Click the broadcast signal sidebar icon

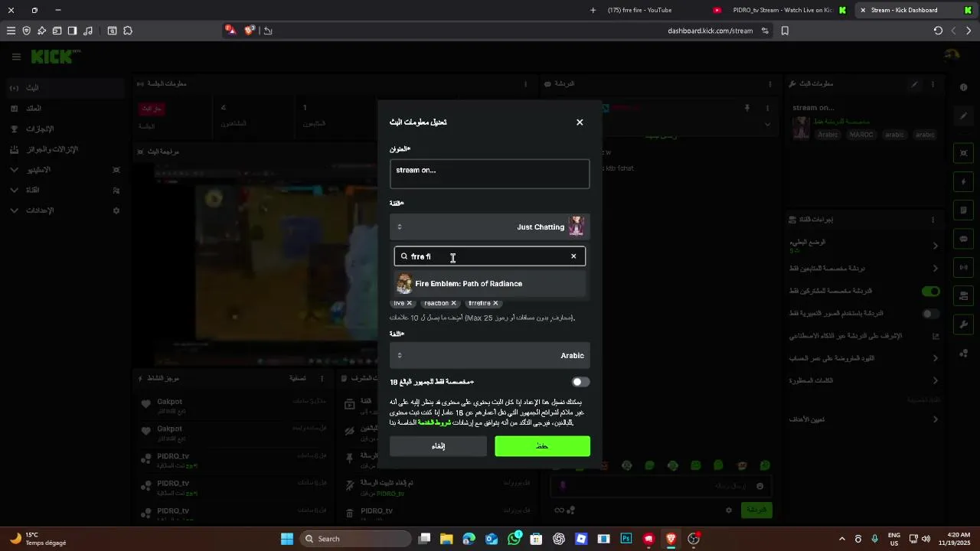pyautogui.click(x=964, y=267)
